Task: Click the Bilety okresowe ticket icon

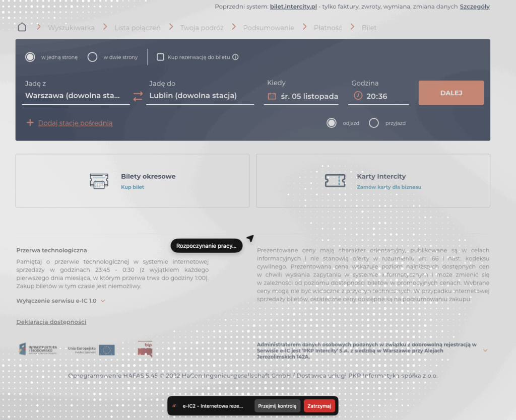Action: click(99, 181)
